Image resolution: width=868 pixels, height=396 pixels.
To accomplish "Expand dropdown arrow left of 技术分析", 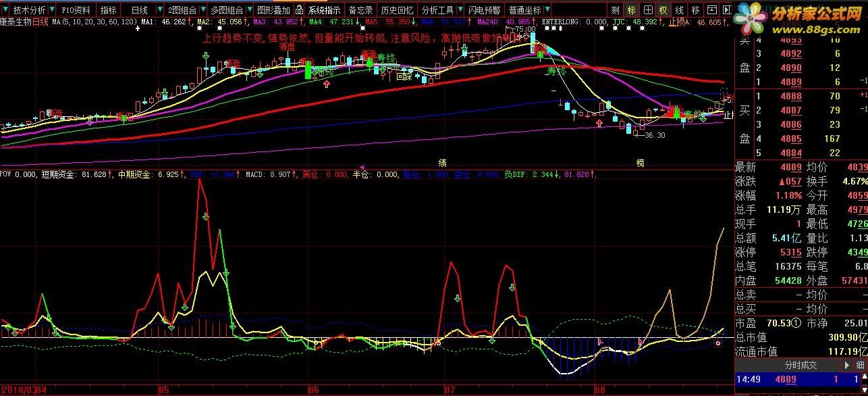I will (x=7, y=10).
